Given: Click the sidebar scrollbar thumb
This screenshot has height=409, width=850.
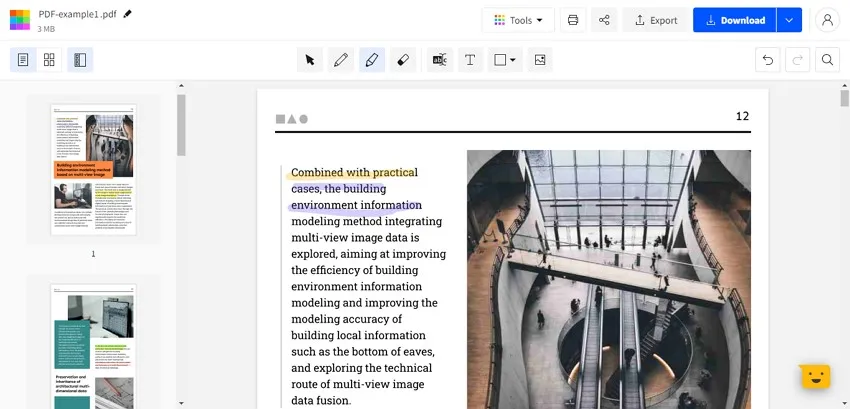Looking at the screenshot, I should pyautogui.click(x=181, y=125).
